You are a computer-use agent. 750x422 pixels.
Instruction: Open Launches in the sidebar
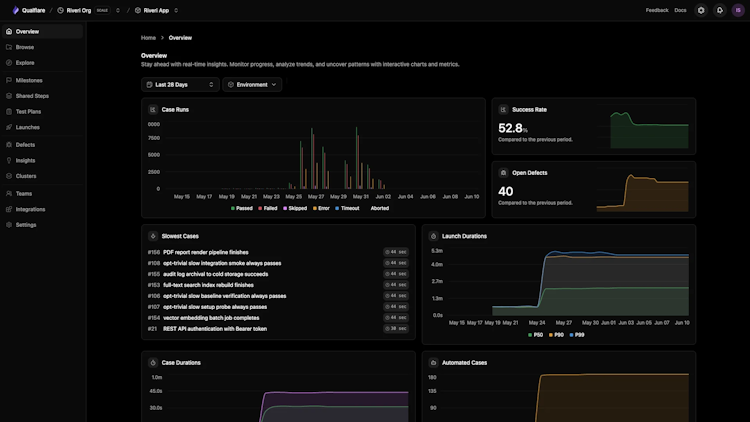[x=27, y=127]
